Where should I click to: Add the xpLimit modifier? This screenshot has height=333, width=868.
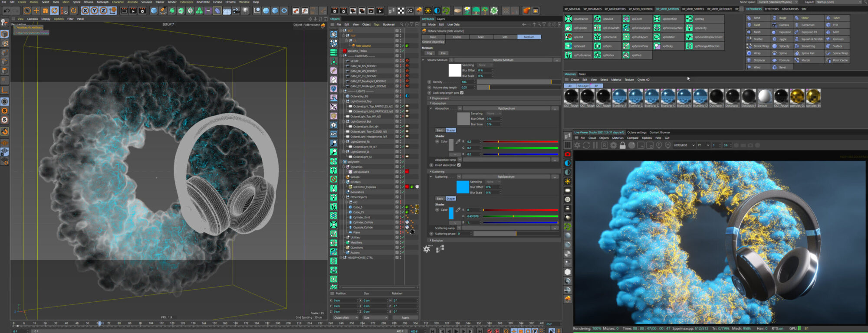(578, 37)
